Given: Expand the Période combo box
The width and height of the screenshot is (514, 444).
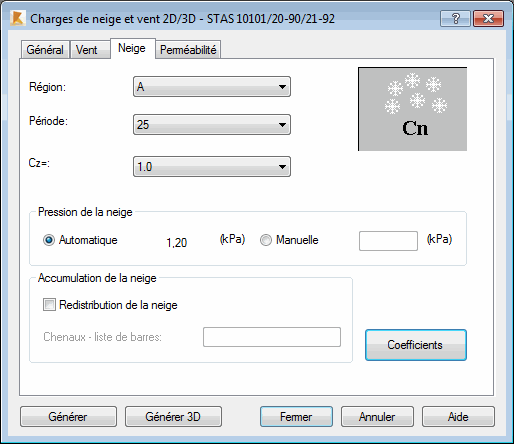Looking at the screenshot, I should (x=212, y=125).
